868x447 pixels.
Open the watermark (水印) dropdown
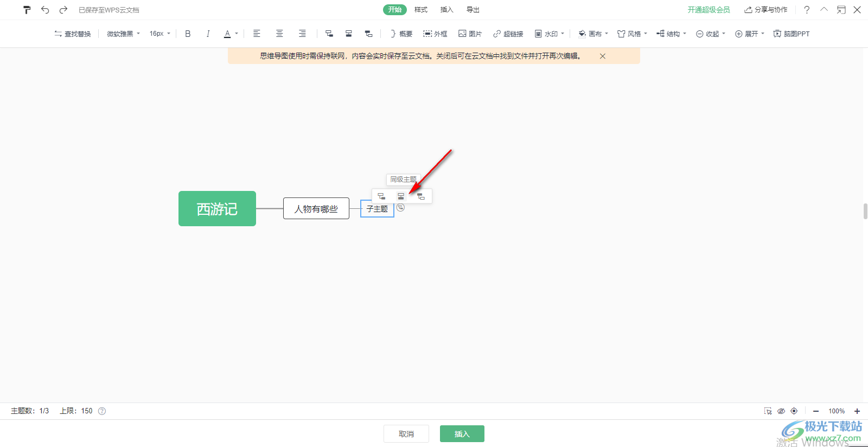coord(549,34)
